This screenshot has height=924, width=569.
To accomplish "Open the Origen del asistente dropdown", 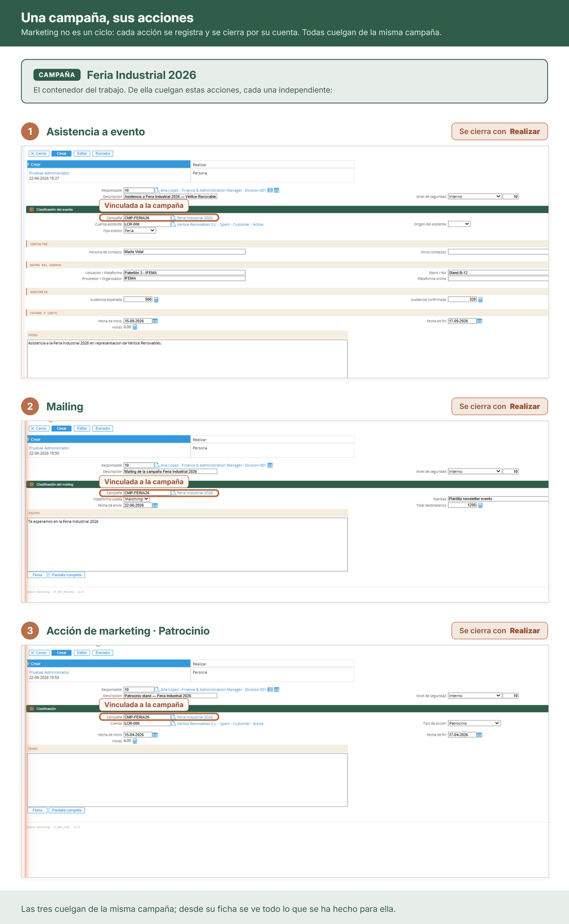I will [459, 224].
